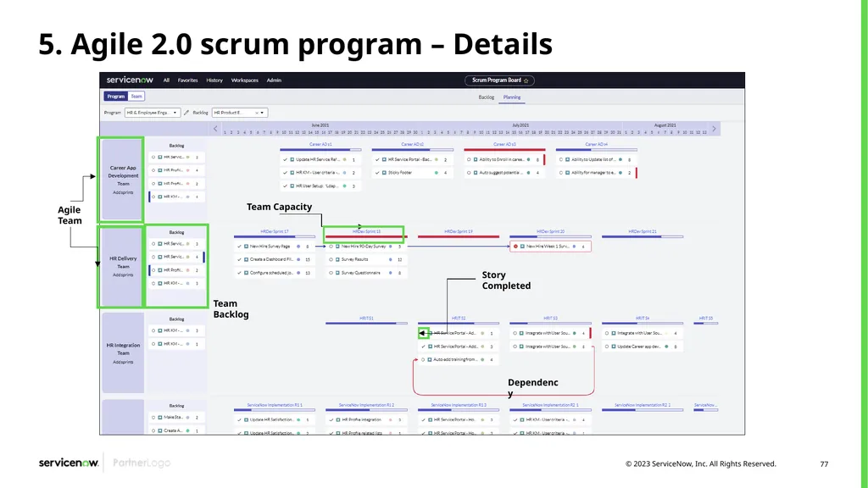Clear the Backlog selection with the X
868x488 pixels.
point(256,113)
